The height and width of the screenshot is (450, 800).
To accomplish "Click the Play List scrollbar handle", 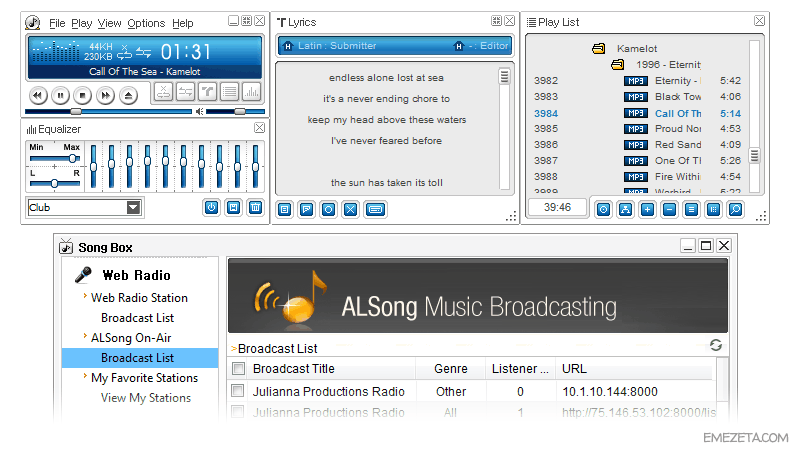I will click(x=754, y=155).
